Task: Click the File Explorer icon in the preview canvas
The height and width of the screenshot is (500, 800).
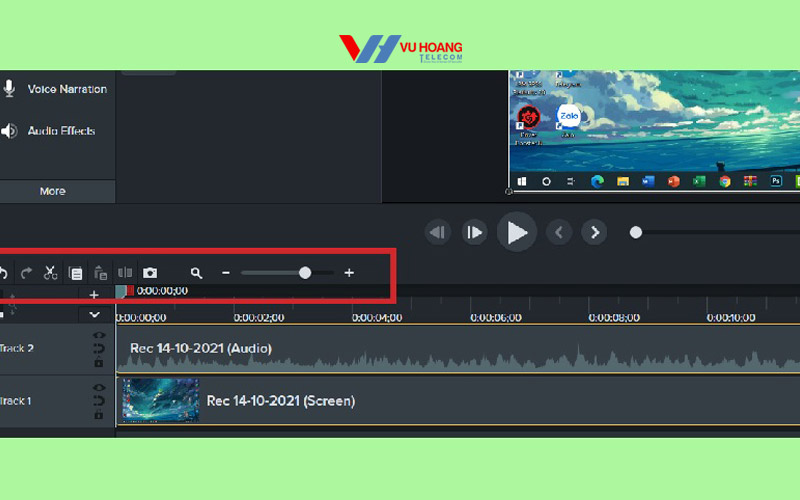Action: 622,182
